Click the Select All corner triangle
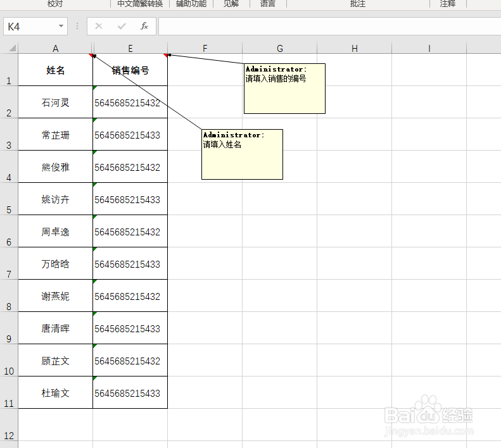Viewport: 501px width, 448px height. (12, 48)
